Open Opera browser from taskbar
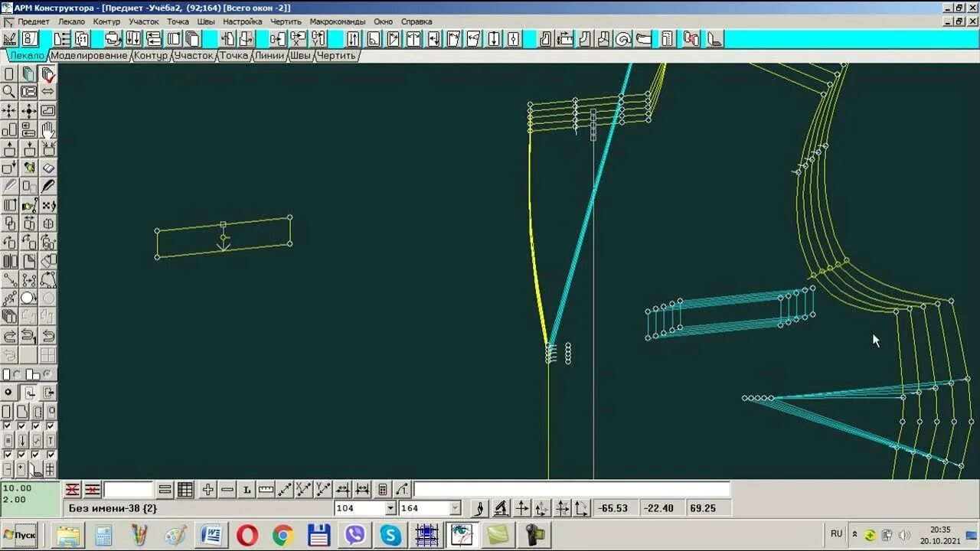The width and height of the screenshot is (980, 551). click(x=247, y=535)
